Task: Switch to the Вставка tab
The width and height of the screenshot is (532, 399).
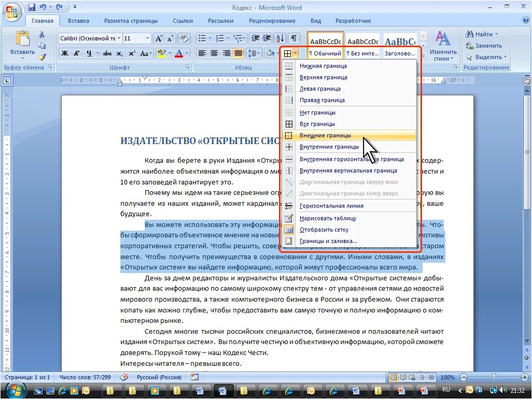Action: [x=78, y=21]
